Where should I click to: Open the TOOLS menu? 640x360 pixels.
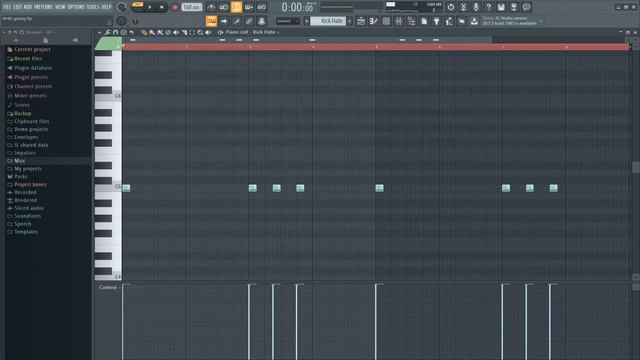coord(93,7)
